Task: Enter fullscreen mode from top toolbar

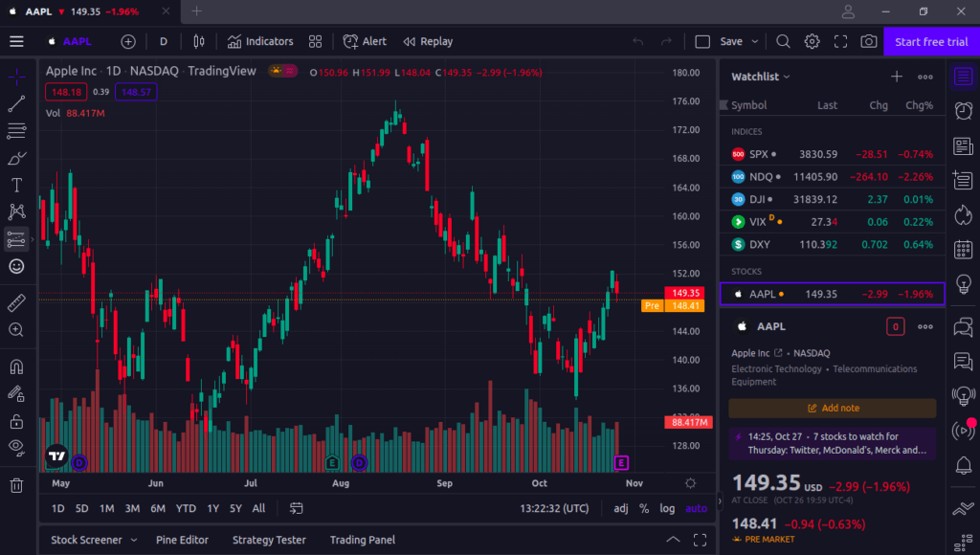Action: click(840, 41)
